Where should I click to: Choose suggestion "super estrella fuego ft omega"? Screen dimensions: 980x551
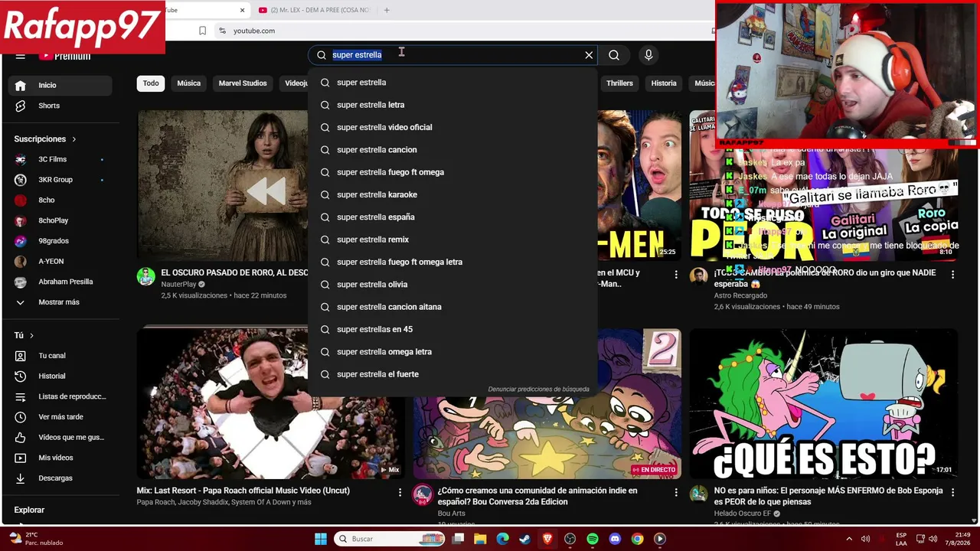452,172
